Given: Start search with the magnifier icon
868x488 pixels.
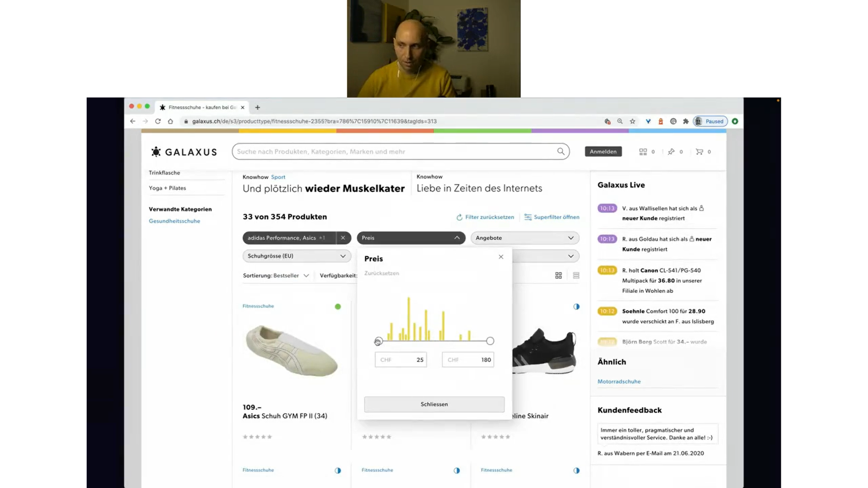Looking at the screenshot, I should (x=561, y=151).
